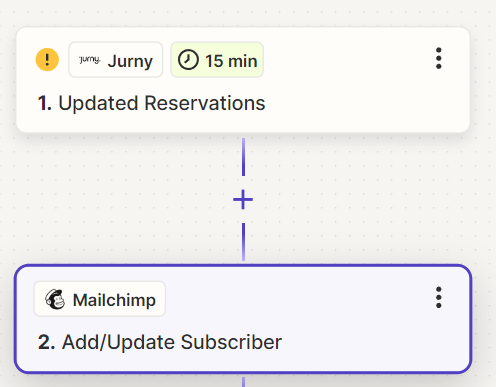The image size is (496, 387).
Task: Click the clock icon in polling badge
Action: click(188, 60)
